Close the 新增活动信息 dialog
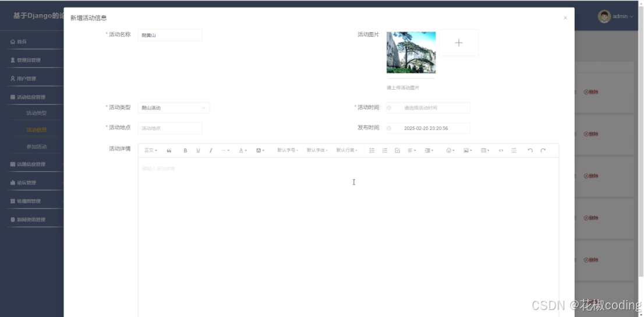Image resolution: width=644 pixels, height=317 pixels. tap(565, 18)
